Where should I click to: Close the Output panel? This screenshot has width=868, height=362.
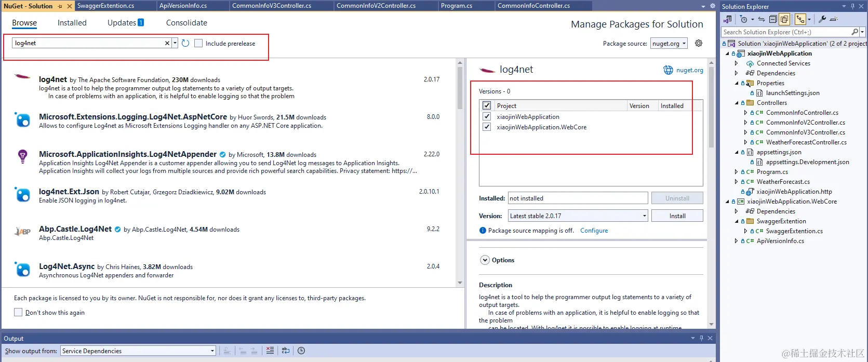(710, 338)
